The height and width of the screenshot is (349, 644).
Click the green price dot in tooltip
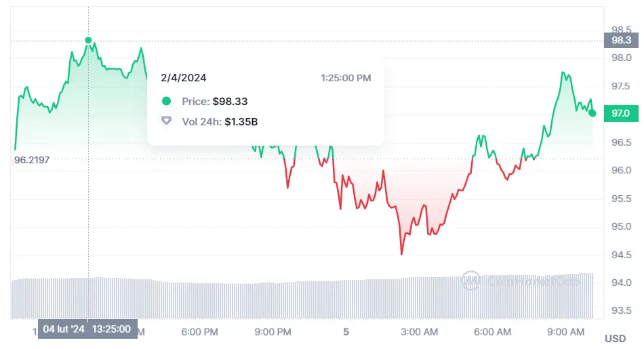coord(166,102)
